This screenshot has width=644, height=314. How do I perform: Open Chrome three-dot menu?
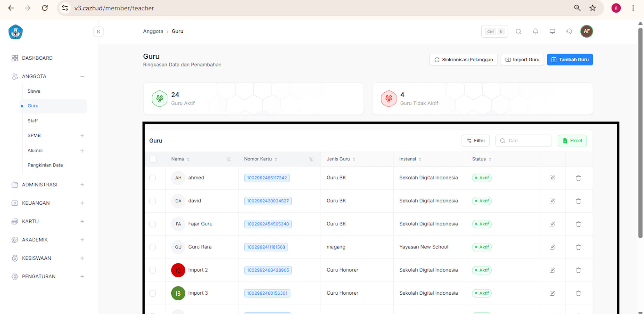point(633,8)
